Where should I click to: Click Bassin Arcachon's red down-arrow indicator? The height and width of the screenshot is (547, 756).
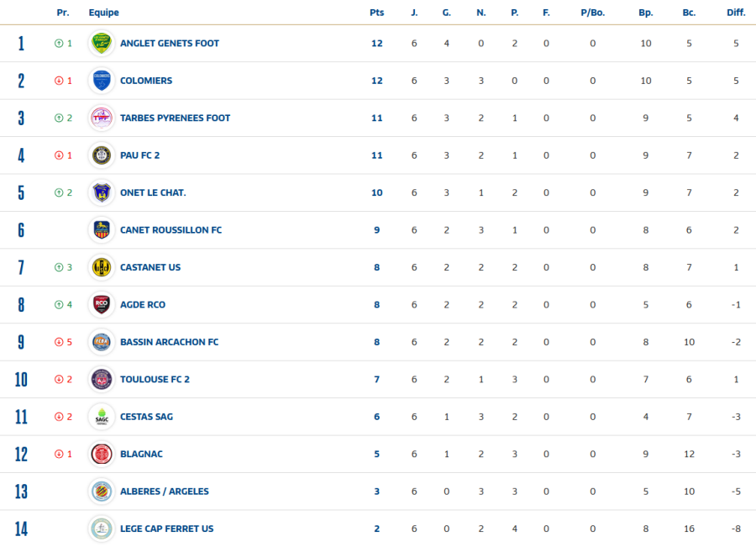59,342
